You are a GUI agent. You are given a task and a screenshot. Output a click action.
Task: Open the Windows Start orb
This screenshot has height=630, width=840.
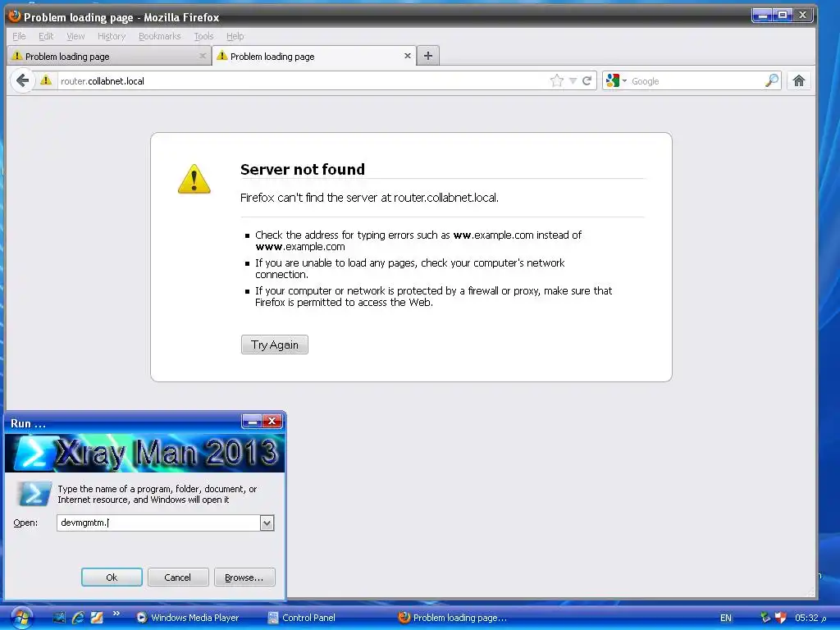pyautogui.click(x=21, y=617)
